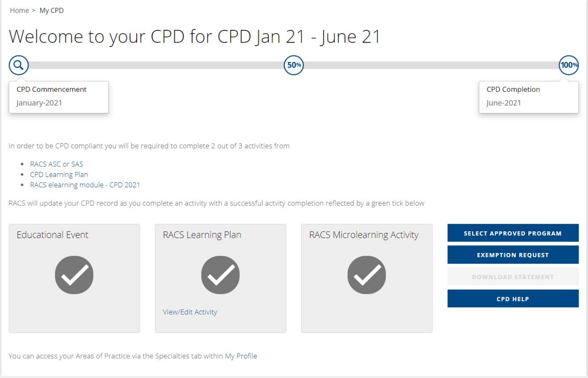Click View/Edit Activity link
This screenshot has width=588, height=378.
(190, 312)
